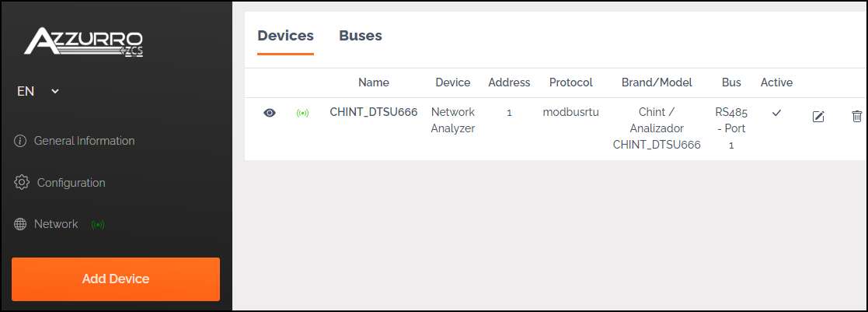
Task: Click the Active checkmark for CHINT_DTSU666
Action: pos(776,113)
